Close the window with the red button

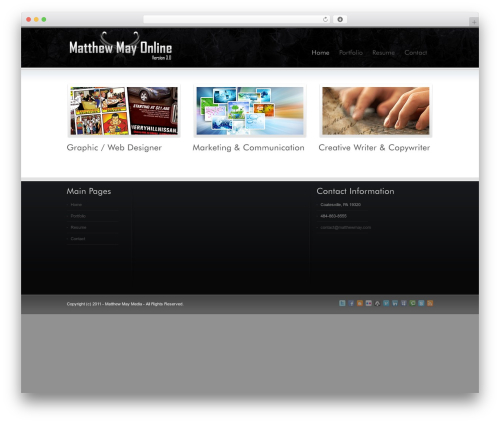(29, 19)
